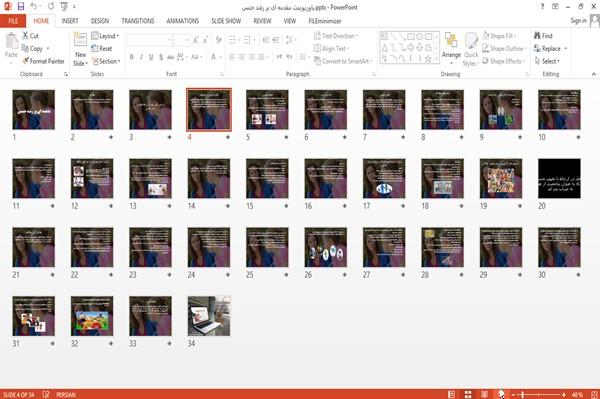This screenshot has width=600, height=399.
Task: Select slide 19 thumbnail
Action: 501,179
